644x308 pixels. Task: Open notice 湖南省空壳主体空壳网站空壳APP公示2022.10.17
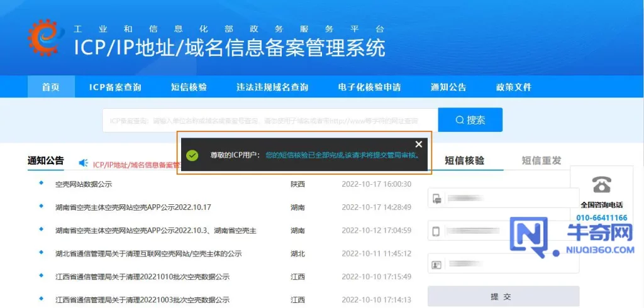pos(133,207)
